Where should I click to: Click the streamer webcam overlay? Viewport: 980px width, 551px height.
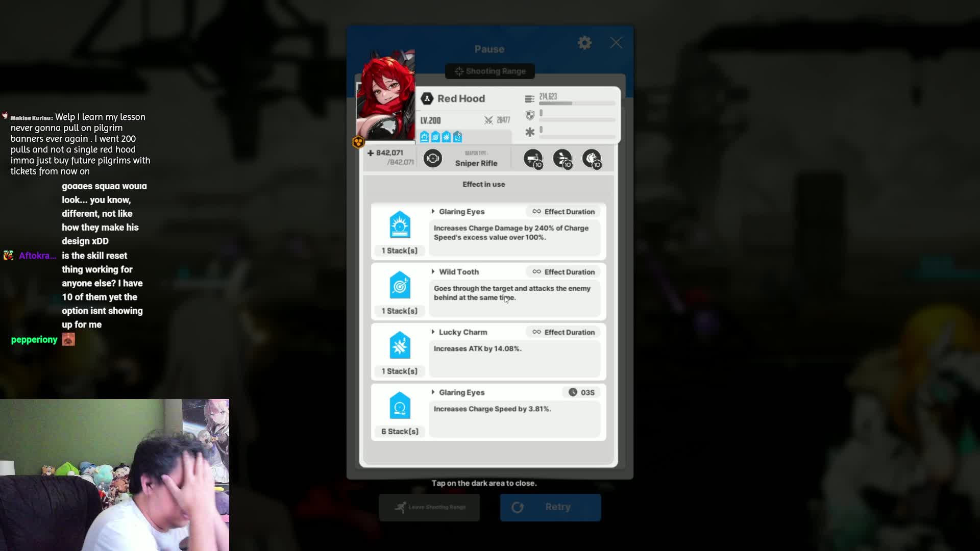[114, 475]
